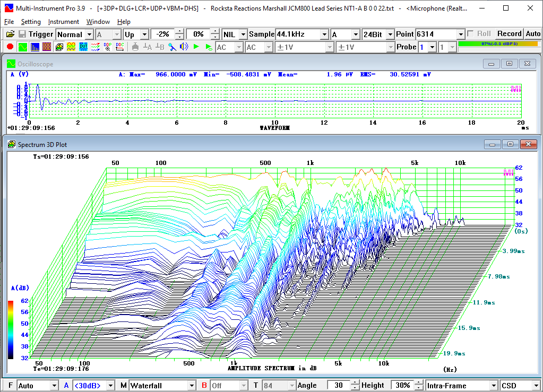The height and width of the screenshot is (392, 543).
Task: Click the Record button
Action: 510,33
